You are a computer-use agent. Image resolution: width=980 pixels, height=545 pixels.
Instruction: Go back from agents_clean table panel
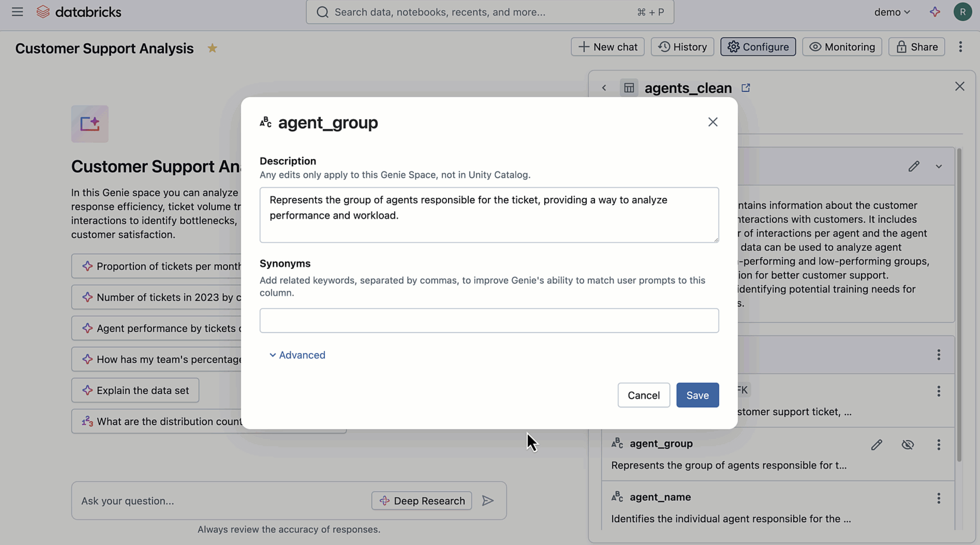(x=604, y=88)
